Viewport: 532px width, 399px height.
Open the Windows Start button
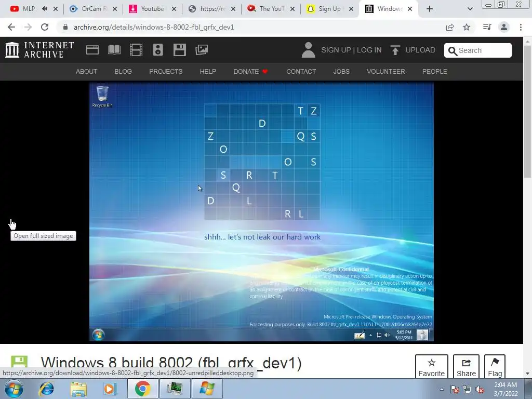(14, 389)
